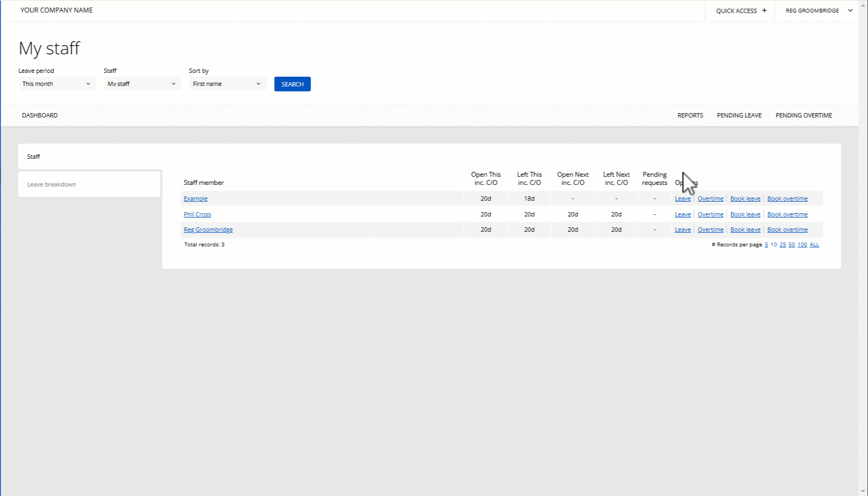Go to the Dashboard menu item

40,115
